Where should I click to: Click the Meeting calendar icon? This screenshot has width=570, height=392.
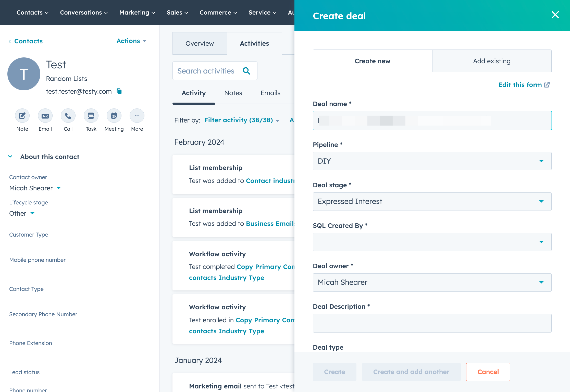pos(114,116)
